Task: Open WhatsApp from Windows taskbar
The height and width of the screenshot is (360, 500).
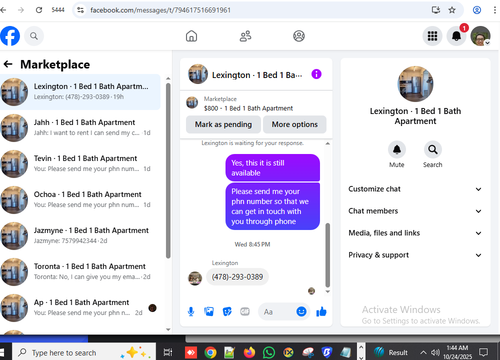Action: coord(269,352)
